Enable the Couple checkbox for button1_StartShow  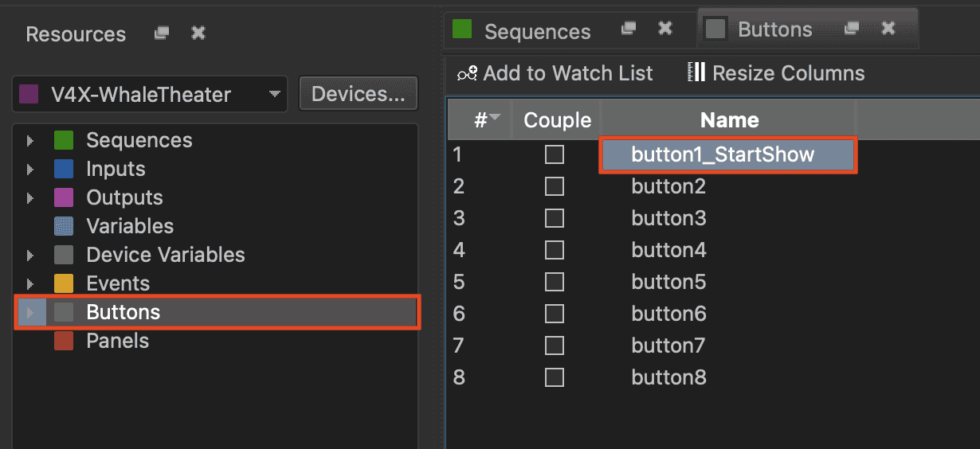click(x=555, y=154)
